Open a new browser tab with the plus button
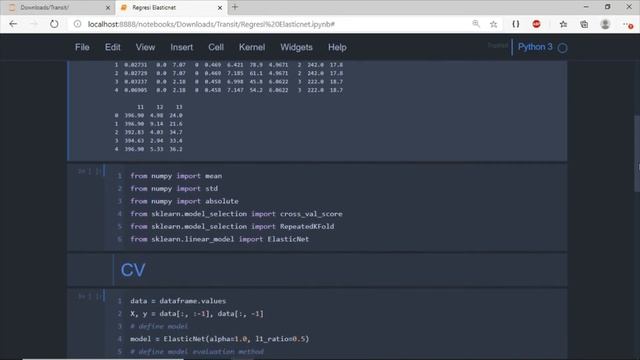 235,7
